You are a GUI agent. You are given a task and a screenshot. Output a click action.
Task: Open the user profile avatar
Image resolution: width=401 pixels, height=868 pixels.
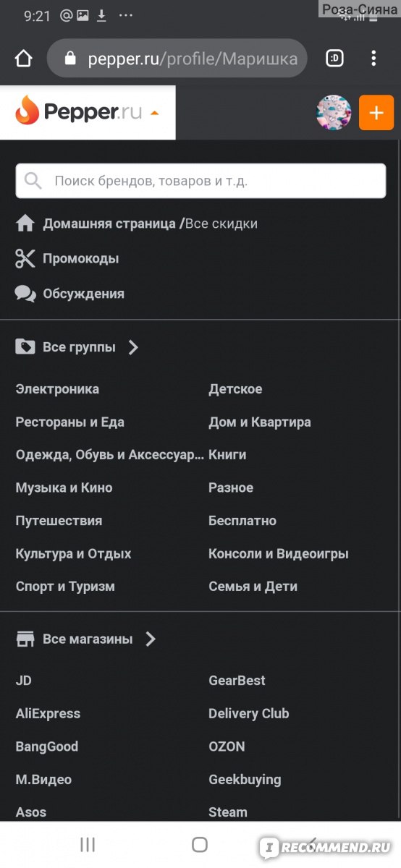334,113
